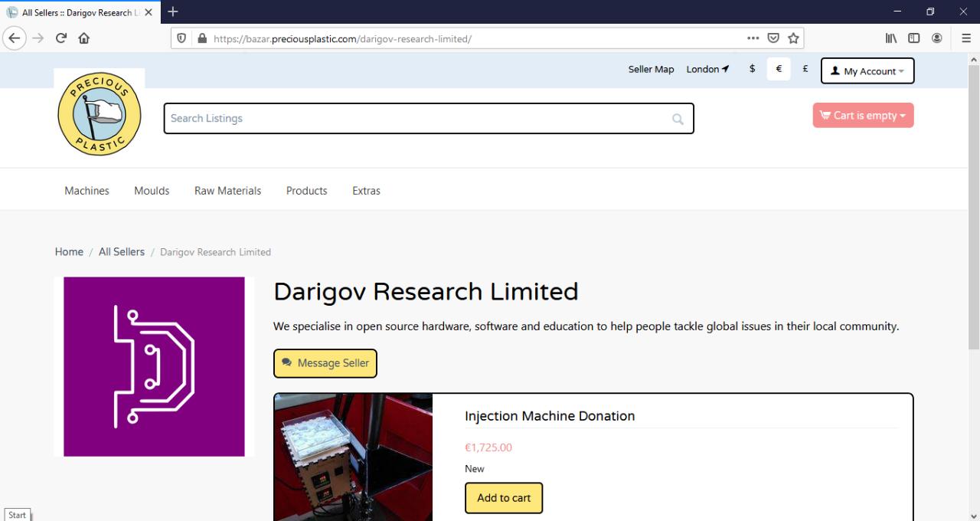Open the Seller Map link
This screenshot has height=521, width=980.
tap(651, 69)
